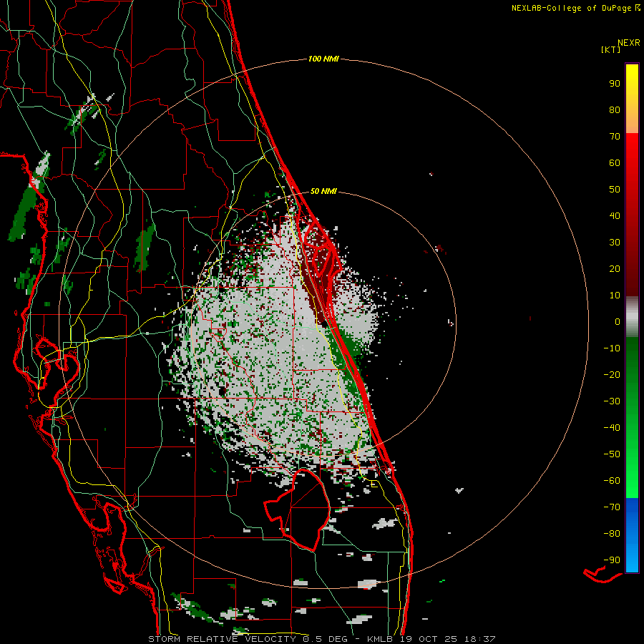Image resolution: width=644 pixels, height=644 pixels.
Task: Pick the light blue band at color bar bottom
Action: point(632,557)
